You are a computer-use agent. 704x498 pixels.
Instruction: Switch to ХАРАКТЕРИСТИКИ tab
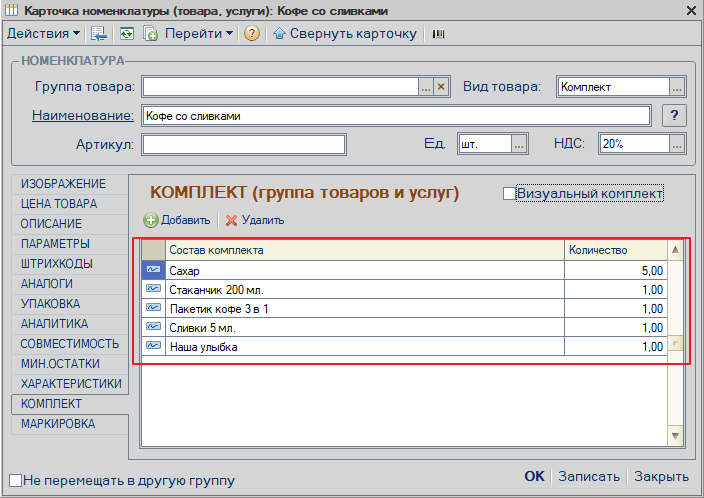(x=70, y=383)
